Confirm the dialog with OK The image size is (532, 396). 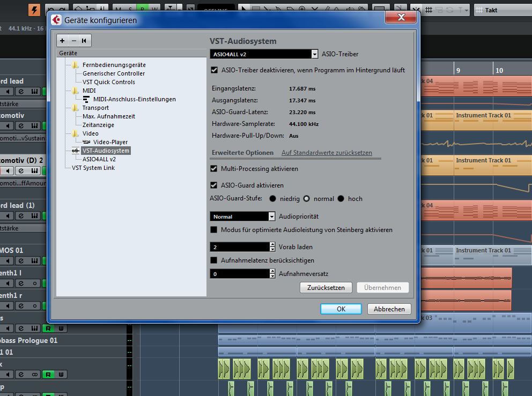pyautogui.click(x=341, y=309)
